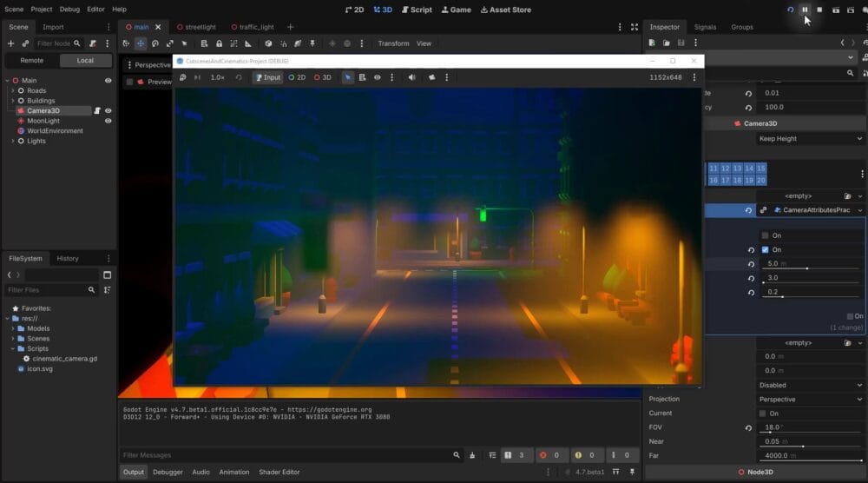Click the reload running project icon
The height and width of the screenshot is (483, 868).
click(791, 10)
